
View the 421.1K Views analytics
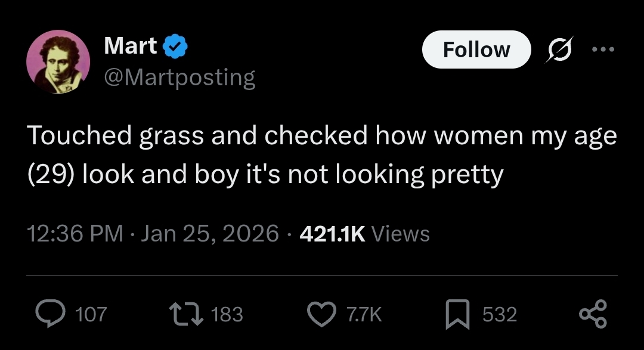[365, 234]
